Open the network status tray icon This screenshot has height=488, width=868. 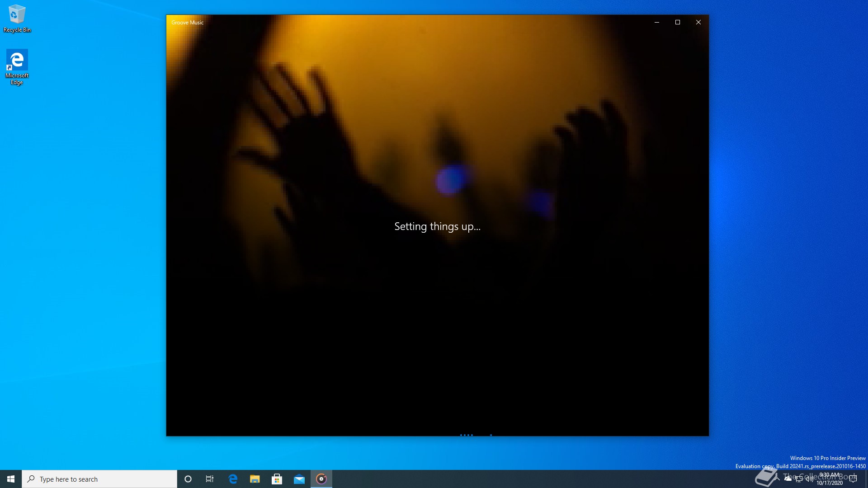(799, 479)
